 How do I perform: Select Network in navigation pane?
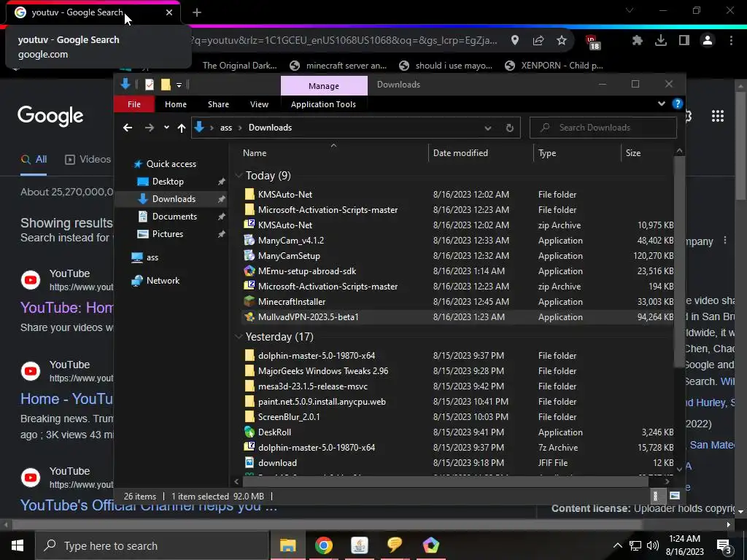click(163, 281)
